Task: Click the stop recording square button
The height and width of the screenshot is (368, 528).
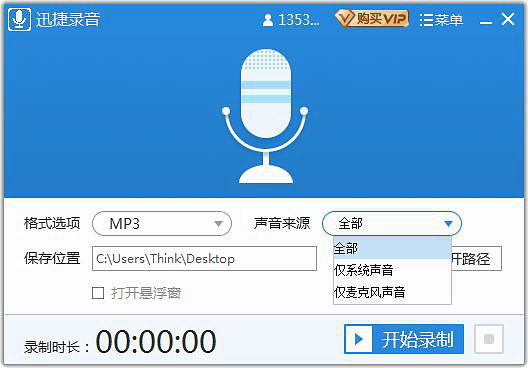Action: [x=489, y=339]
